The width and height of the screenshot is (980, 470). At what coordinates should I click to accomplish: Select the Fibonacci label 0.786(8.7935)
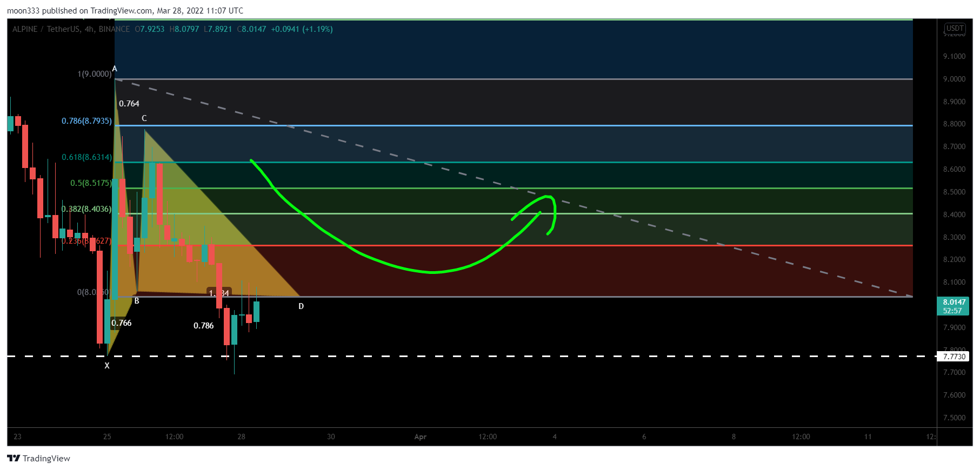pyautogui.click(x=86, y=121)
